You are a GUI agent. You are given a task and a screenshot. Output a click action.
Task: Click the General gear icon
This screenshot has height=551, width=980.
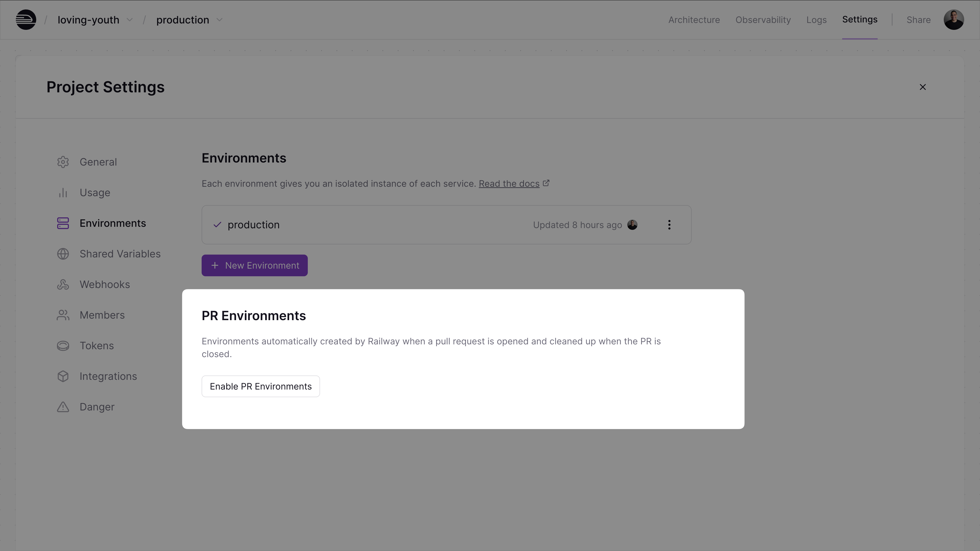(x=63, y=162)
